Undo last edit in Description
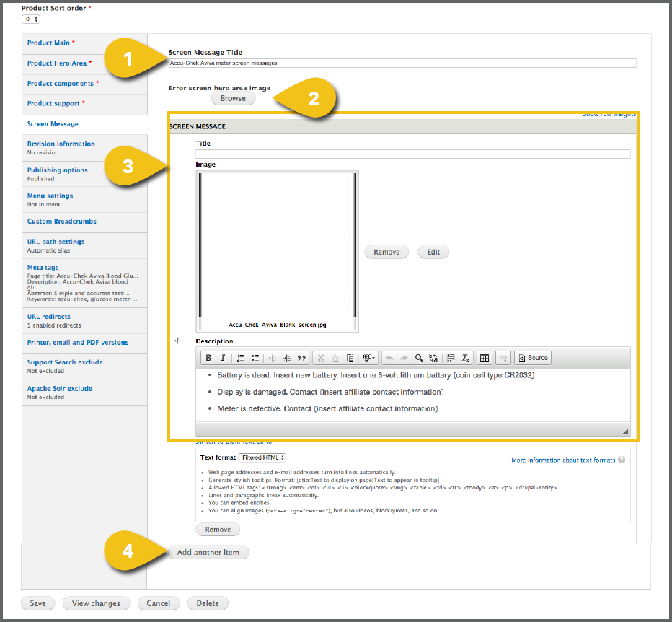Image resolution: width=672 pixels, height=622 pixels. click(389, 358)
